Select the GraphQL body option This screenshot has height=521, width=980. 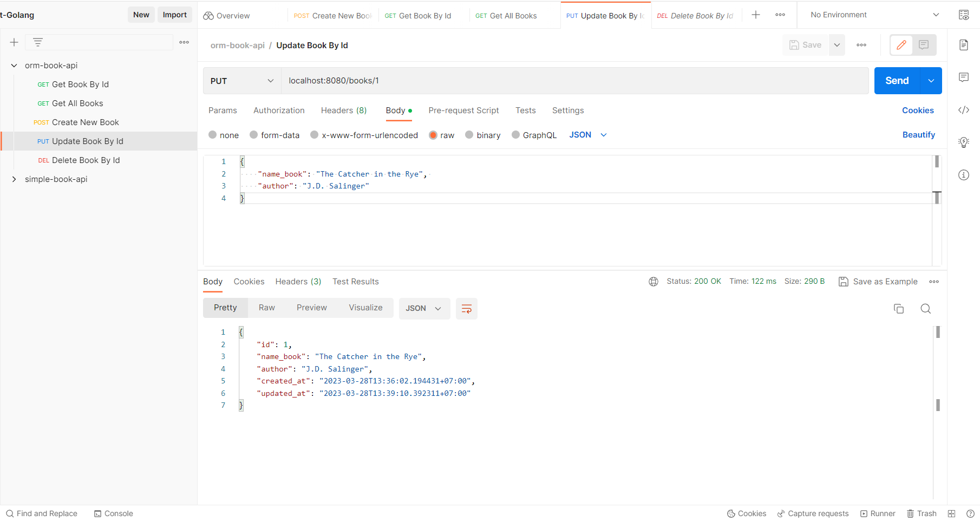515,135
